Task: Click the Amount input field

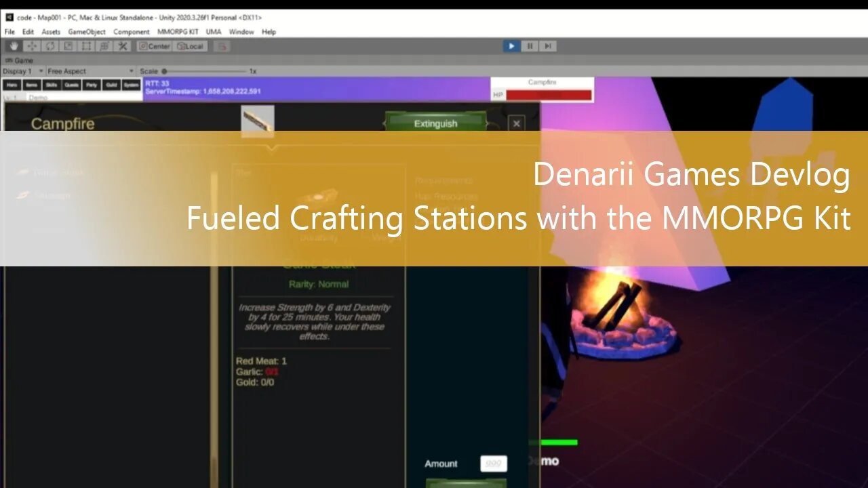Action: 494,464
